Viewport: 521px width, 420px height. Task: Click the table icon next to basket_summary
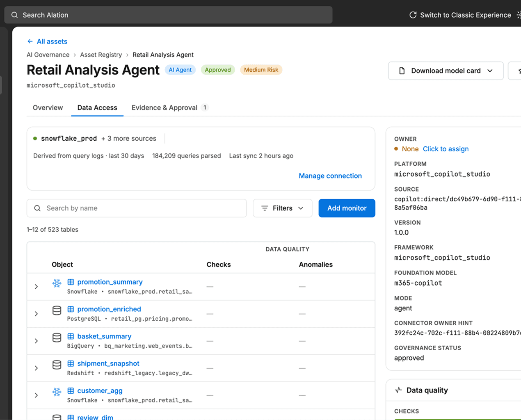[71, 336]
